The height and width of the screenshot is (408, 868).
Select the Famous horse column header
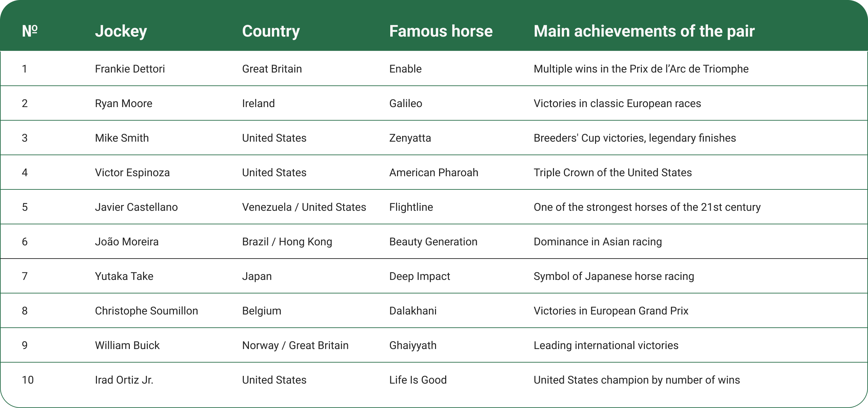coord(440,31)
